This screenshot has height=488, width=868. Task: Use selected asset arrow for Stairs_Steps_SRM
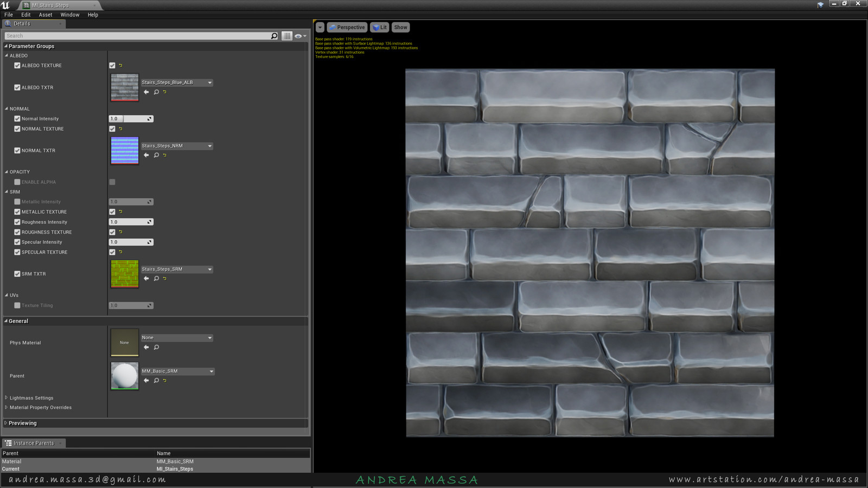coord(146,279)
